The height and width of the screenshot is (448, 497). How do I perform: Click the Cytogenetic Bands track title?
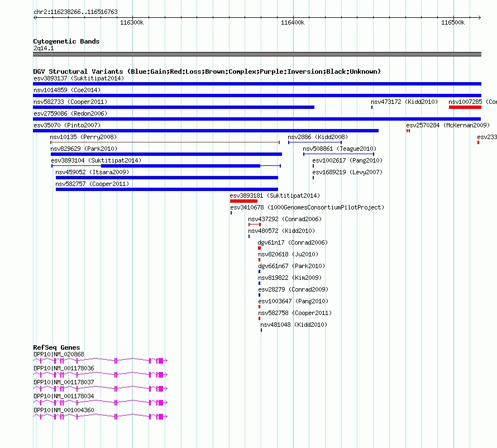click(x=66, y=41)
